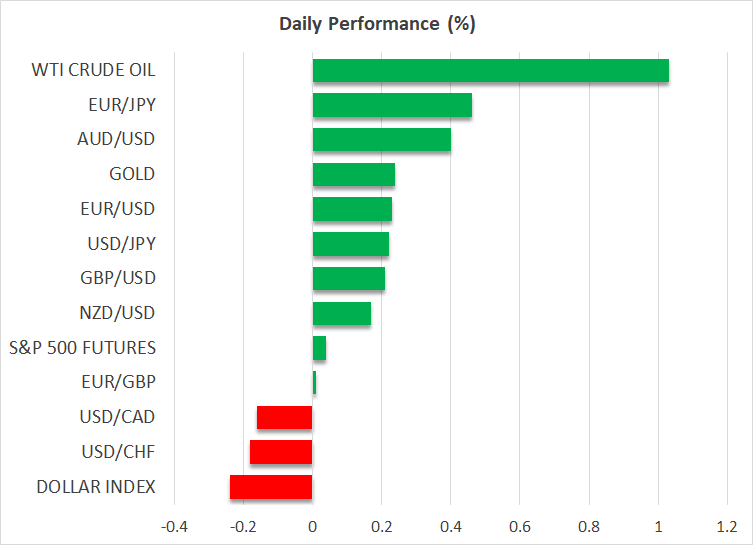Screen dimensions: 753x545
Task: Select the DOLLAR INDEX category label
Action: coord(95,487)
